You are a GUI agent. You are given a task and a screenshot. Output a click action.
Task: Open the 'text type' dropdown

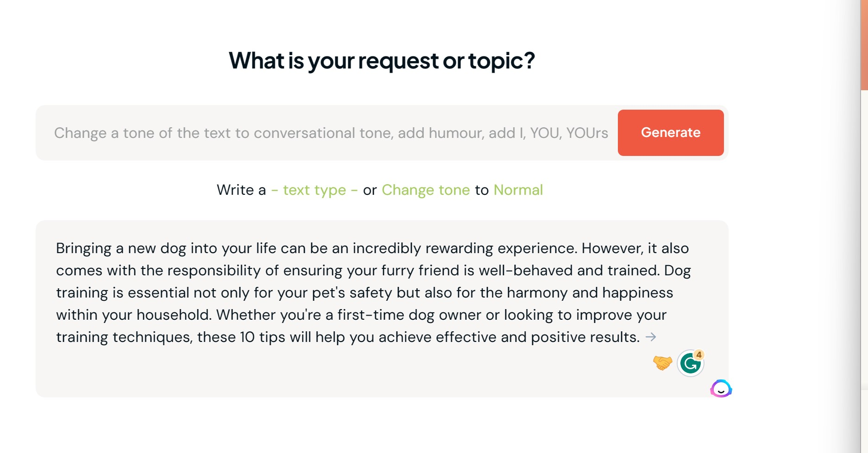pyautogui.click(x=314, y=190)
